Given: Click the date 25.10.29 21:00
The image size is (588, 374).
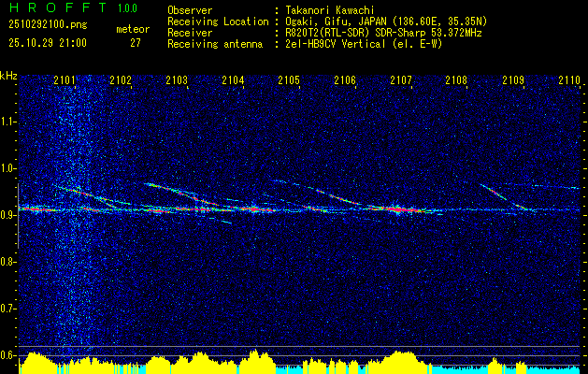Looking at the screenshot, I should (x=48, y=43).
